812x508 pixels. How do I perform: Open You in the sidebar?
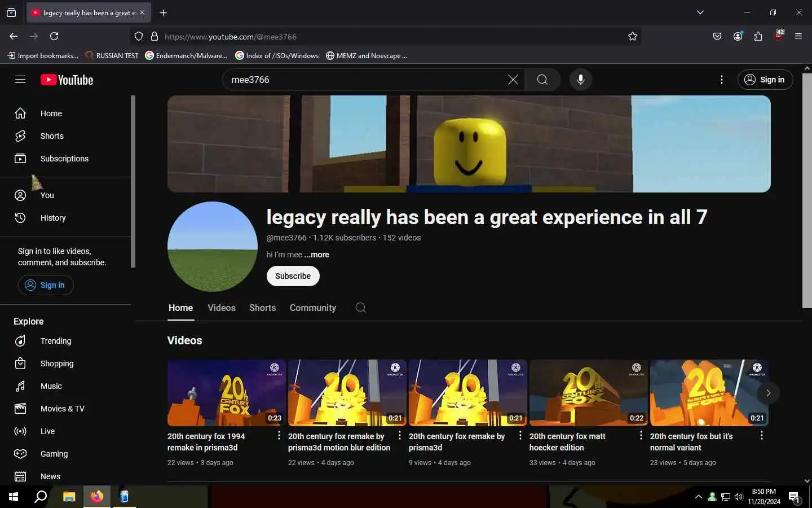[65, 195]
